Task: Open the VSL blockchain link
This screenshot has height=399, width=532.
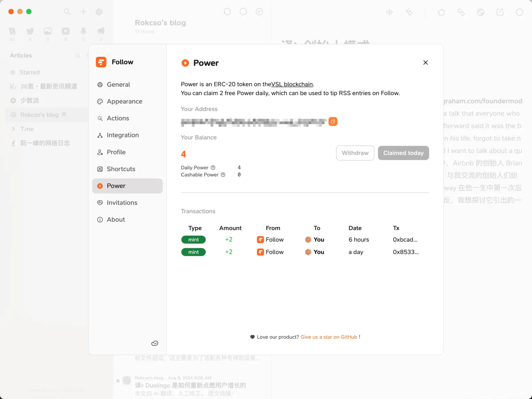Action: 292,84
